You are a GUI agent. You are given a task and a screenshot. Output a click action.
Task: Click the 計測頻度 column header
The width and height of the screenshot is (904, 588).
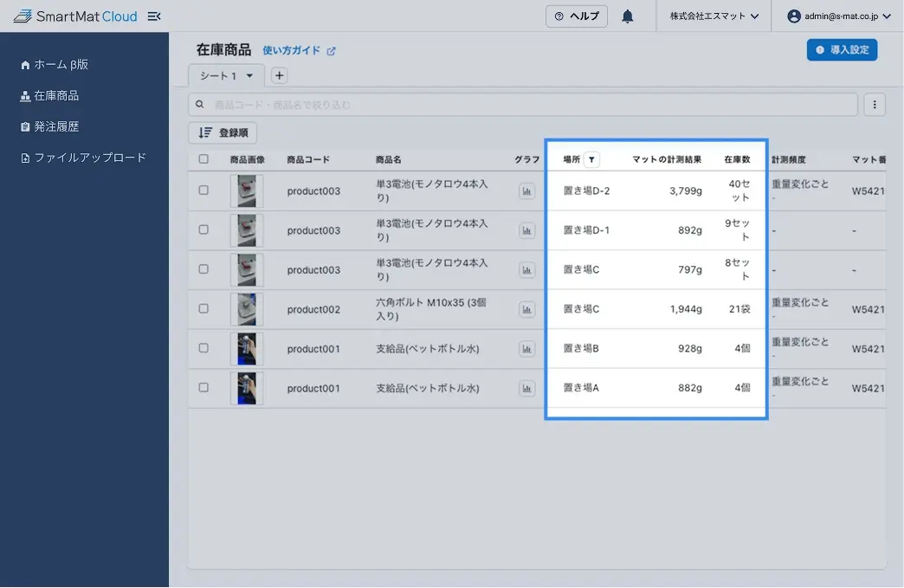(788, 159)
